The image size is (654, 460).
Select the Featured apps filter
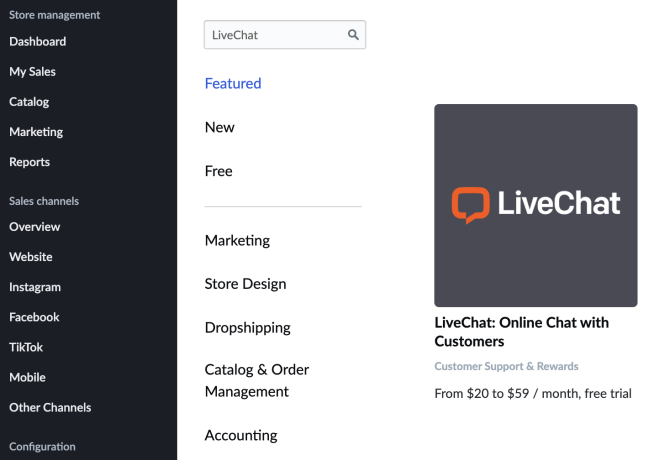(x=233, y=83)
